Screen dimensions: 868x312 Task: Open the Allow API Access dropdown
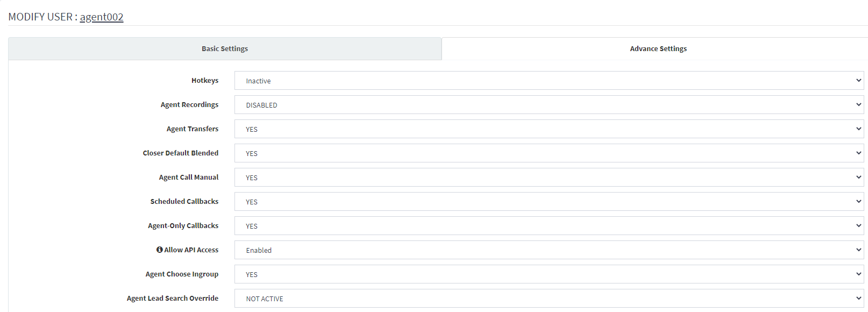tap(549, 250)
